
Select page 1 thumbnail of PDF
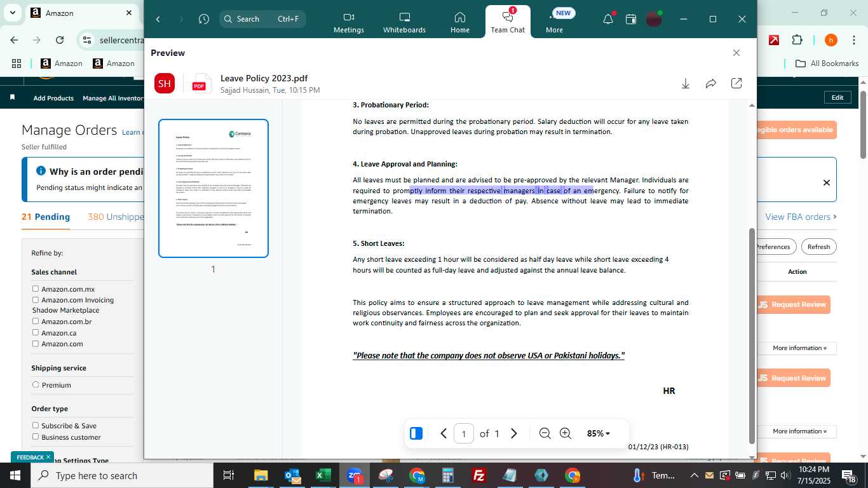point(214,188)
